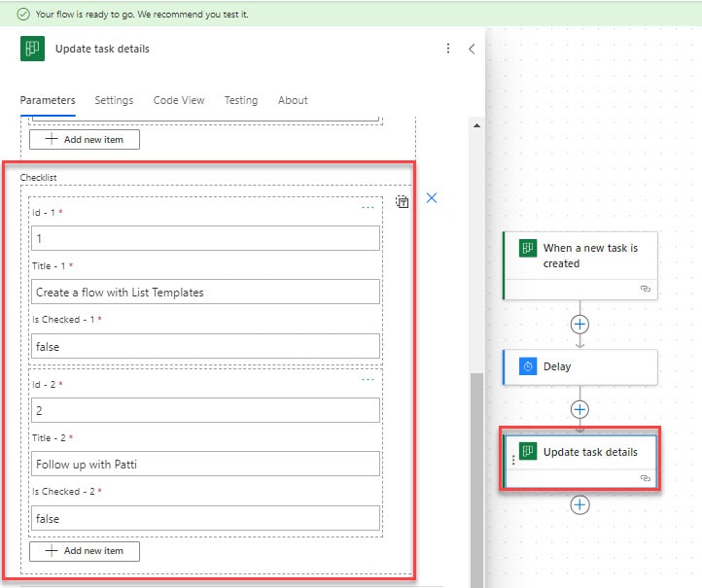Select the When a new task is created trigger
Screen dimensions: 702x588
(x=580, y=265)
